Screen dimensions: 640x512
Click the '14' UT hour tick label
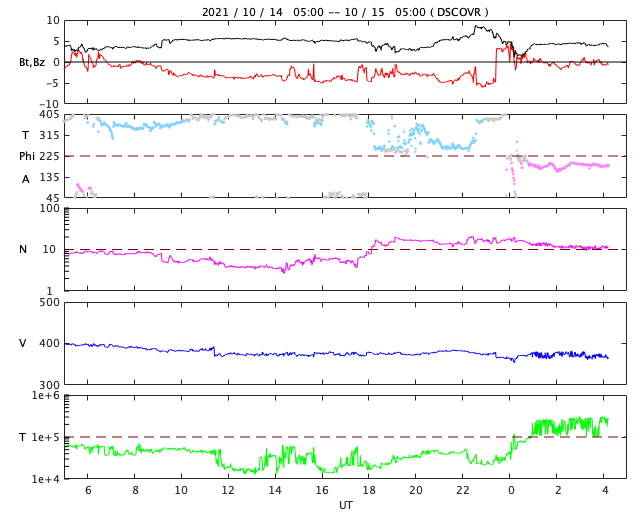[275, 490]
